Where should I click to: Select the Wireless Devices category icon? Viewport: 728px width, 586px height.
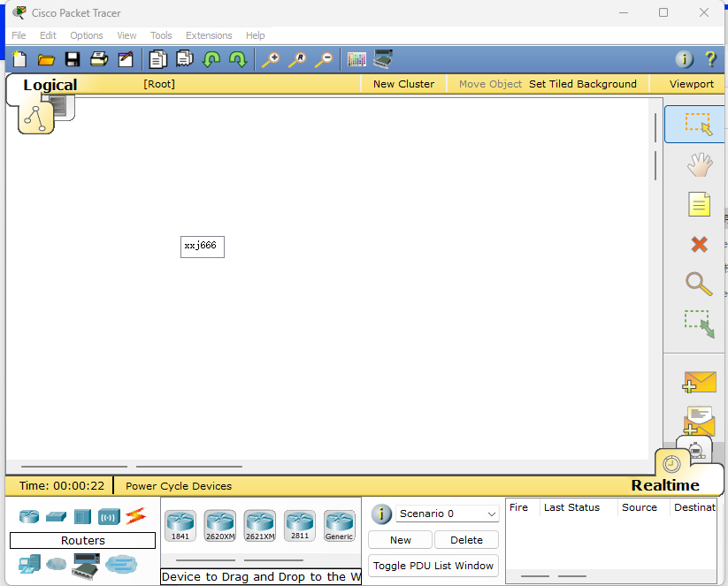coord(109,516)
